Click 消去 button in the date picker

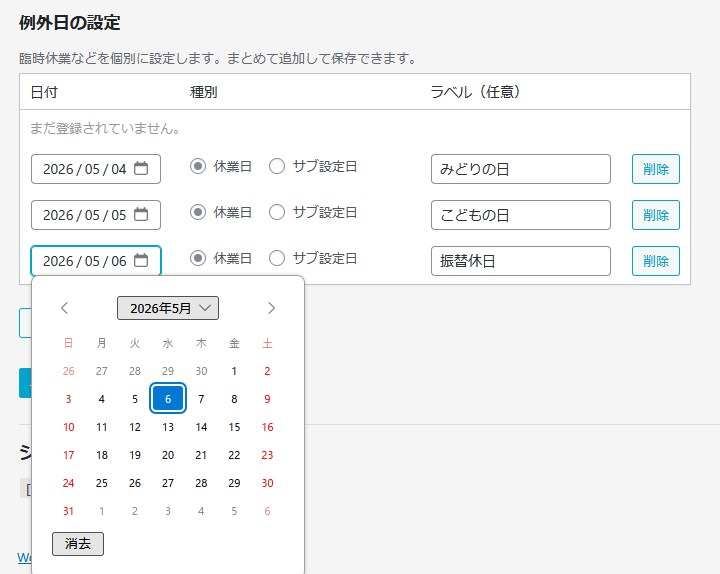tap(78, 544)
